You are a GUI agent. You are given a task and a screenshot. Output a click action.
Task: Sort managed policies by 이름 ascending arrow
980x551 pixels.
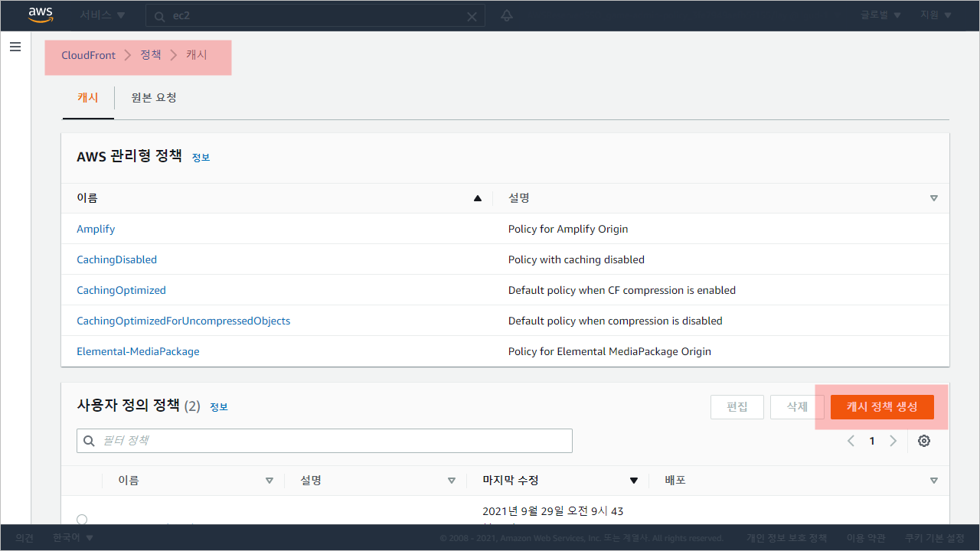pos(478,198)
